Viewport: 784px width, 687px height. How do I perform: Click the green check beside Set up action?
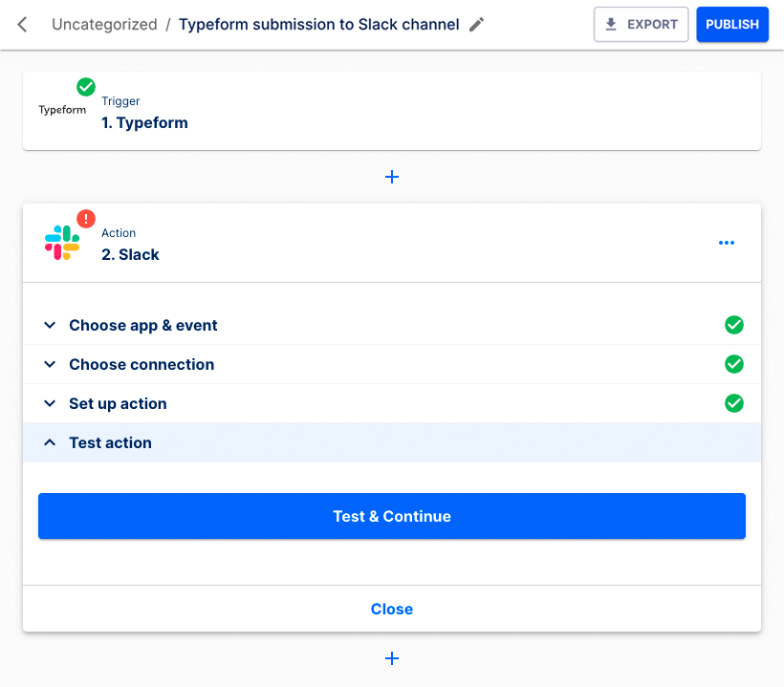coord(734,403)
